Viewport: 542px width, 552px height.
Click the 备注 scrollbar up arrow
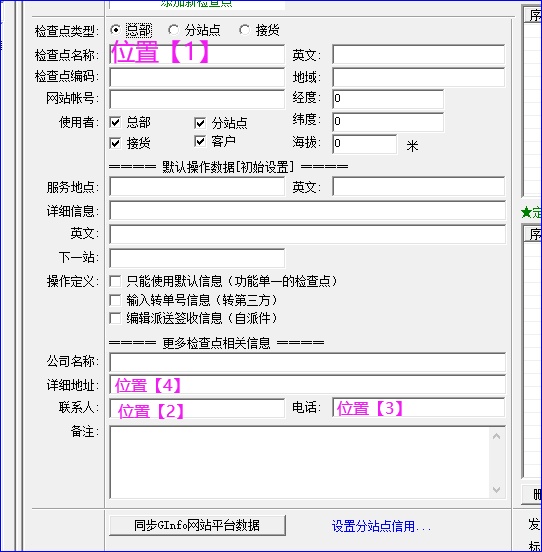(x=497, y=437)
